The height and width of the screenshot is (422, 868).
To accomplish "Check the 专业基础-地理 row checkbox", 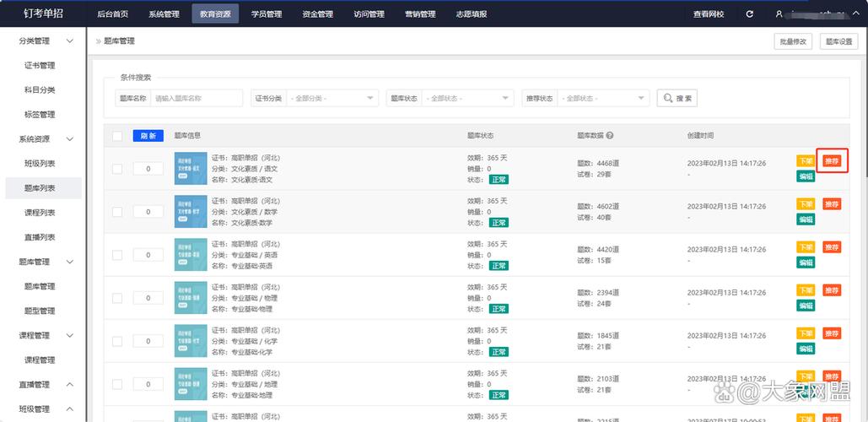I will pyautogui.click(x=117, y=384).
